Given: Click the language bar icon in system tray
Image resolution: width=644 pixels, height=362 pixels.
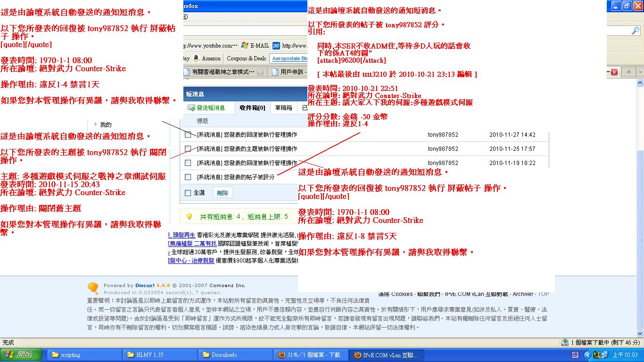Looking at the screenshot, I should 575,355.
